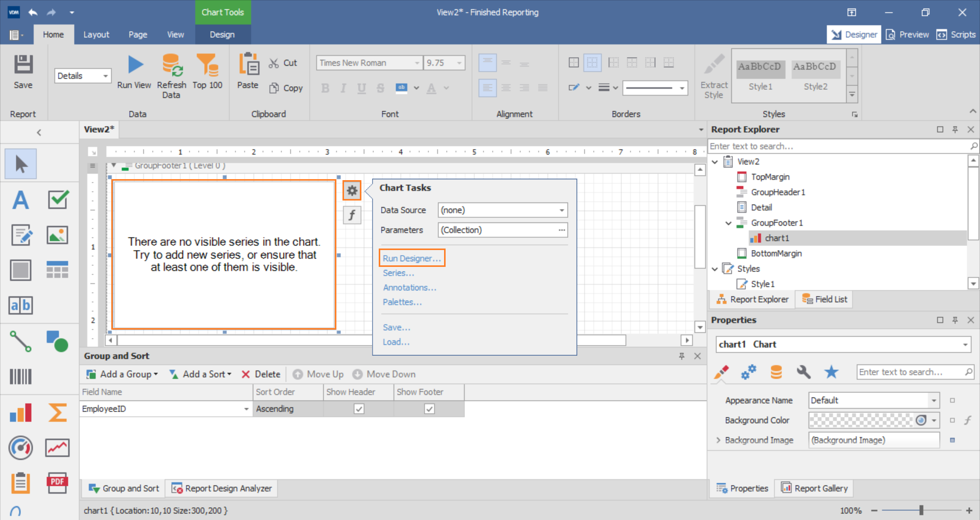Screen dimensions: 980x520
Task: Toggle Underline font formatting
Action: [362, 88]
